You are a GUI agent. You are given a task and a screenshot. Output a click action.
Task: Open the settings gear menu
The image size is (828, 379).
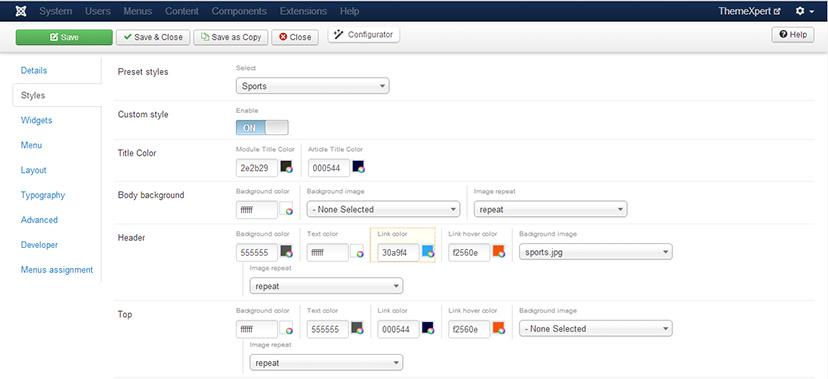pyautogui.click(x=805, y=11)
